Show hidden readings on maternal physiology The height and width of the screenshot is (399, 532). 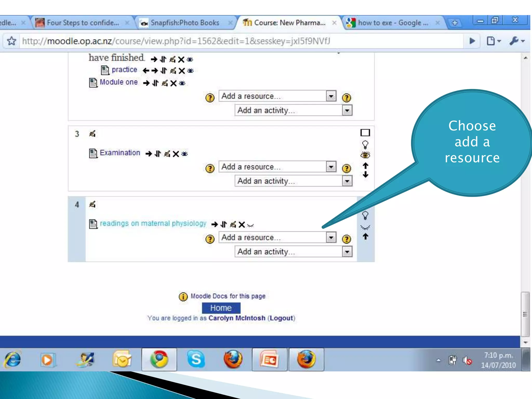pyautogui.click(x=250, y=225)
